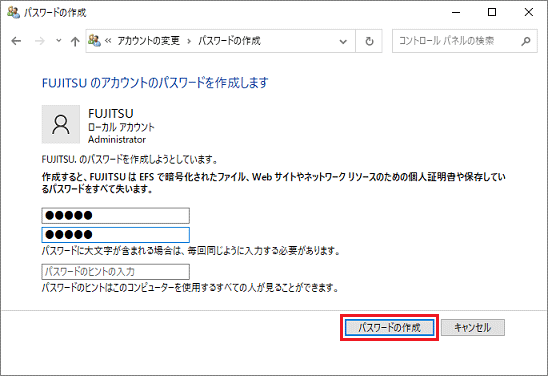Viewport: 548px width, 376px height.
Task: Click the Administrator account type text
Action: (x=117, y=139)
